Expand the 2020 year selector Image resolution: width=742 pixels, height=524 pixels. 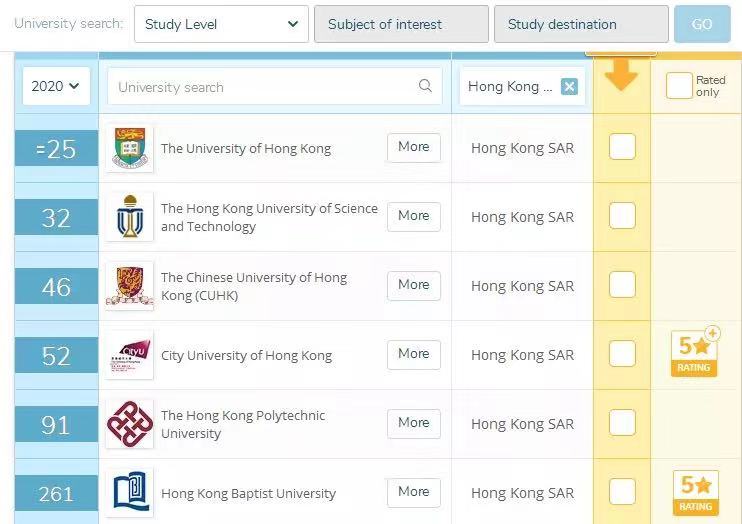[x=56, y=86]
